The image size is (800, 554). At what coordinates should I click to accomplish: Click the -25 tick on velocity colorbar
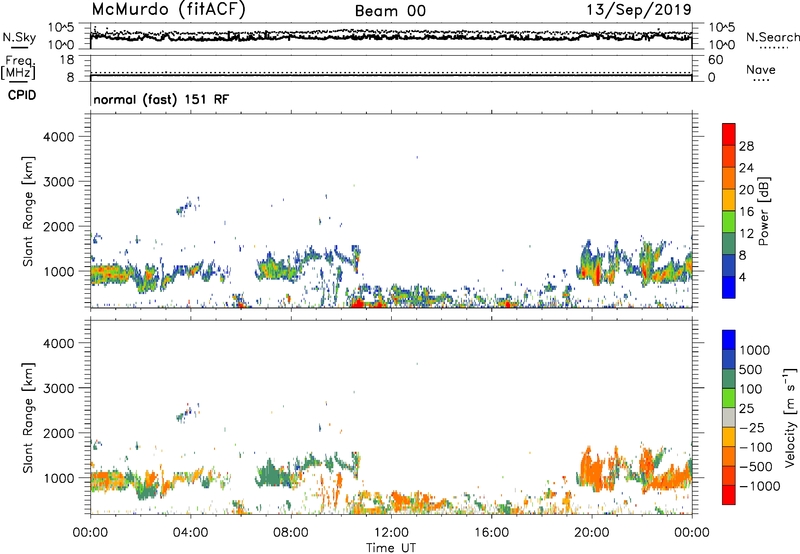pos(752,428)
